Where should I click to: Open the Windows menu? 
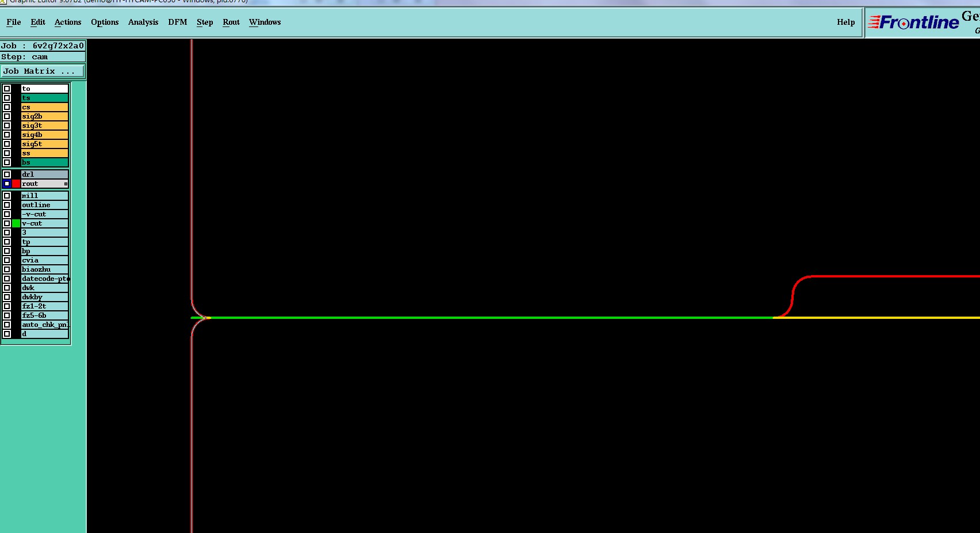(265, 22)
